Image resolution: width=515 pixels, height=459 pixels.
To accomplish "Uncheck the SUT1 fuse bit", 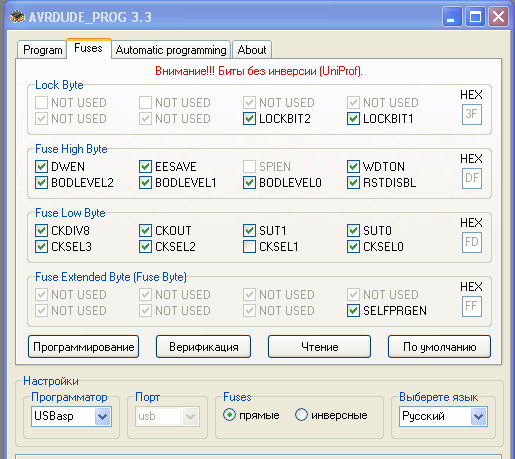I will pos(249,230).
